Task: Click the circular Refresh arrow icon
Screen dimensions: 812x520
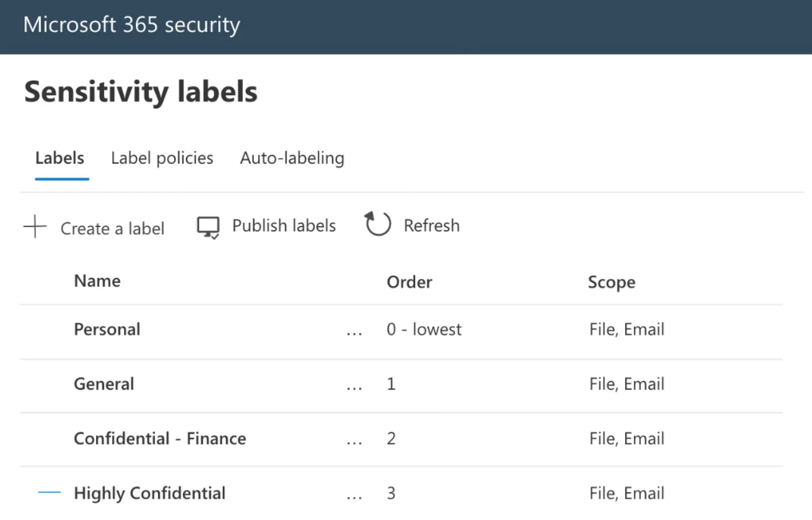Action: [377, 224]
